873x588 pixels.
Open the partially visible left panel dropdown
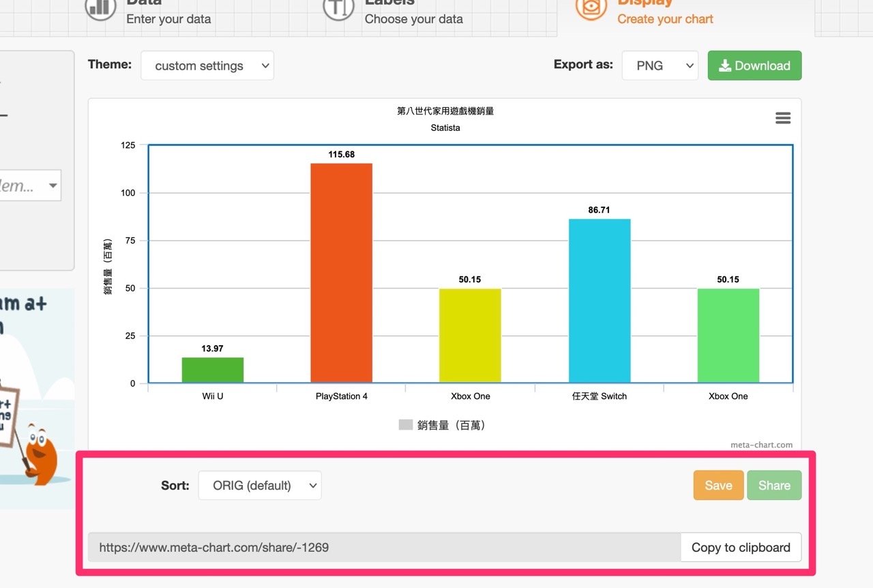coord(30,186)
